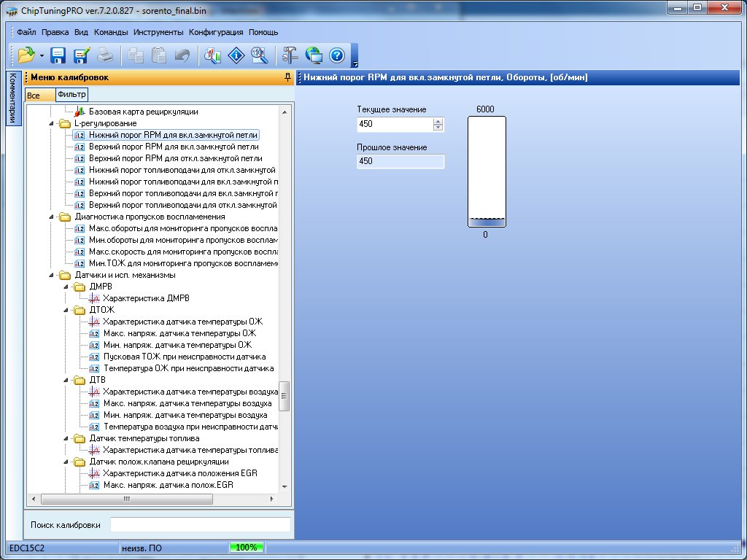Click the blue question mark help icon
The height and width of the screenshot is (560, 747).
click(x=336, y=55)
